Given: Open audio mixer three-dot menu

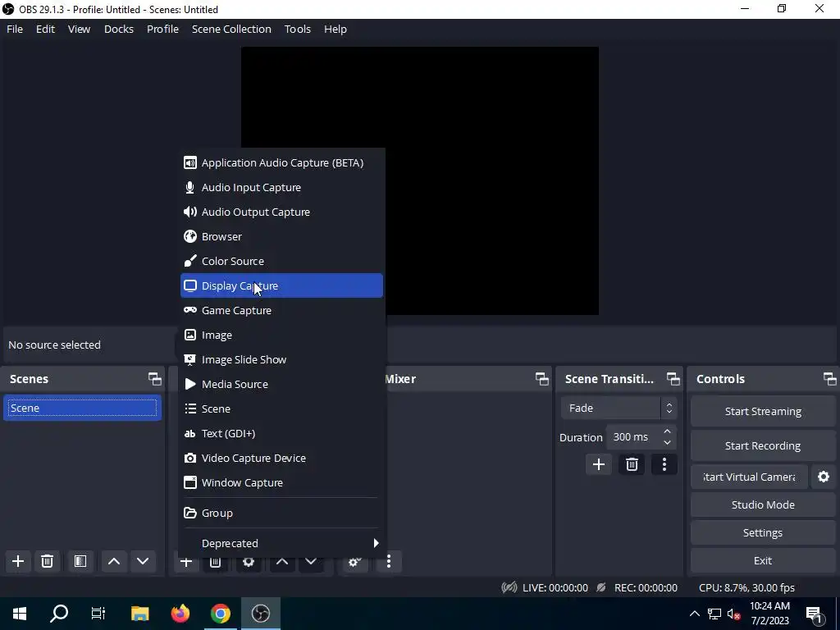Looking at the screenshot, I should tap(389, 561).
